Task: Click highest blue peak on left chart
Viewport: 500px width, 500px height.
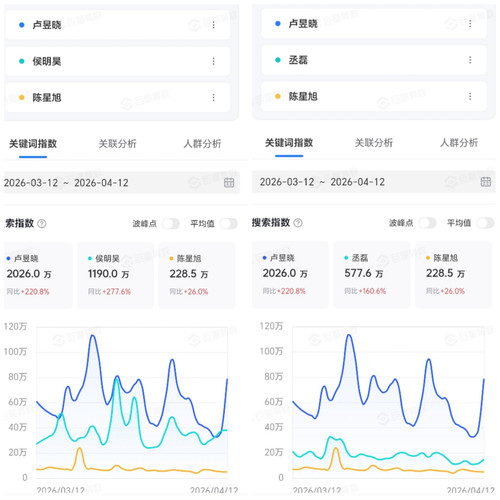Action: (92, 336)
